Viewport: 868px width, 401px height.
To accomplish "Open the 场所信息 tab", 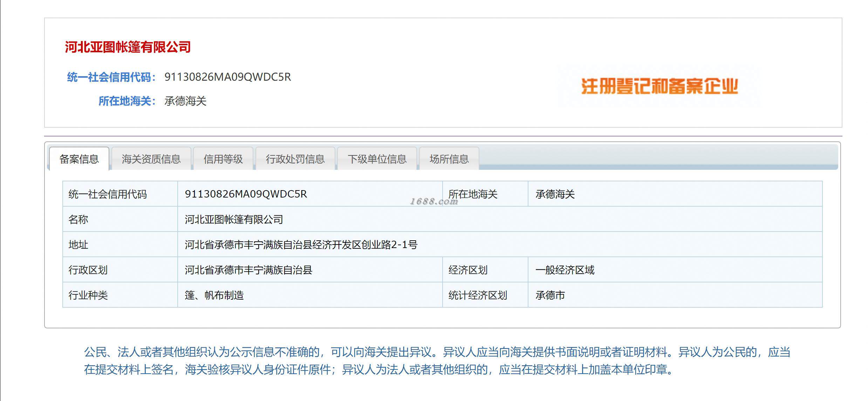I will 449,159.
